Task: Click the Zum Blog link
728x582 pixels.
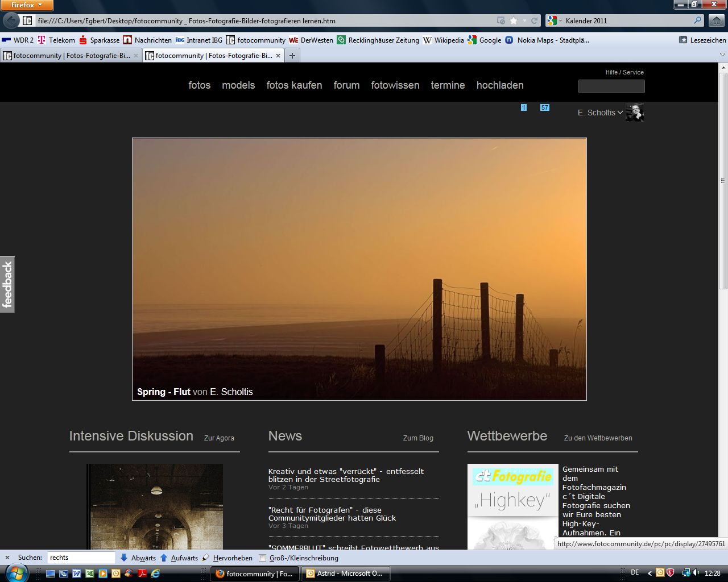Action: tap(418, 438)
